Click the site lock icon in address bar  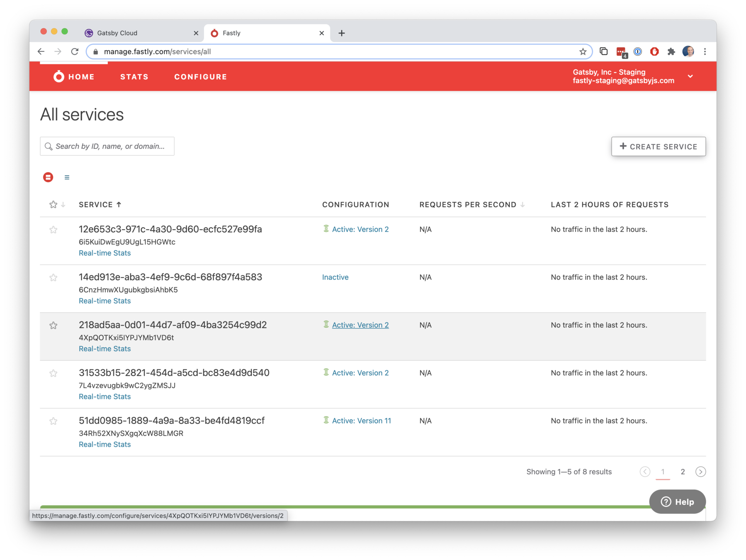coord(96,51)
